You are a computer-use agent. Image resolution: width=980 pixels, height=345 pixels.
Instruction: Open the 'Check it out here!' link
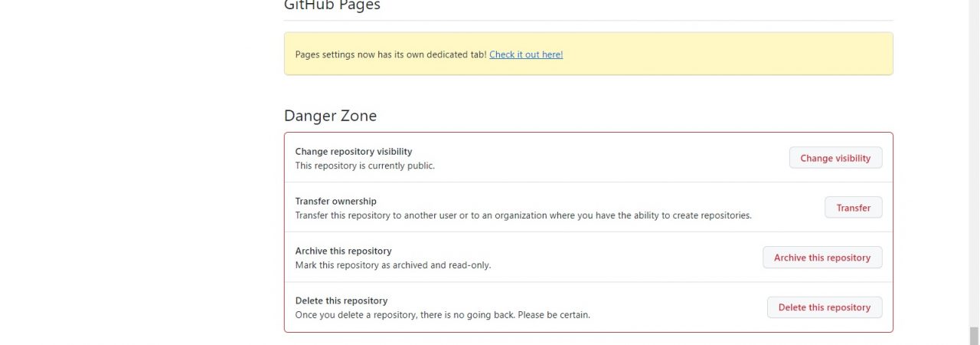[x=526, y=54]
